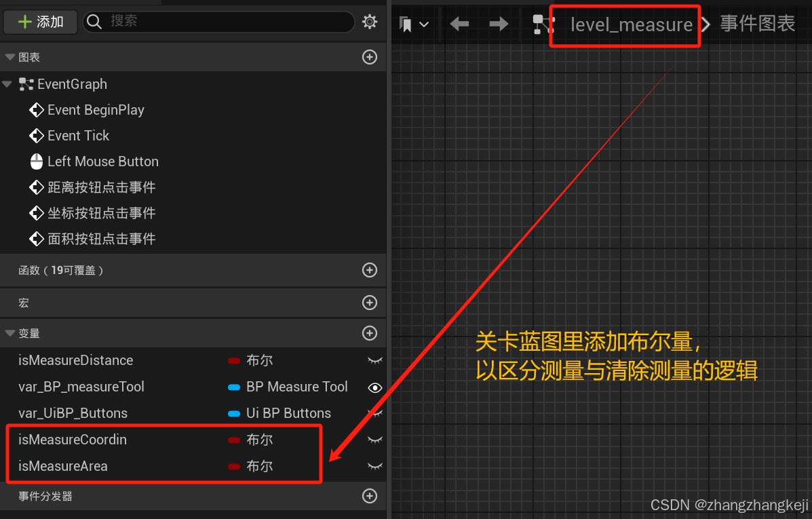Toggle isMeasureArea visibility eye

pyautogui.click(x=375, y=466)
